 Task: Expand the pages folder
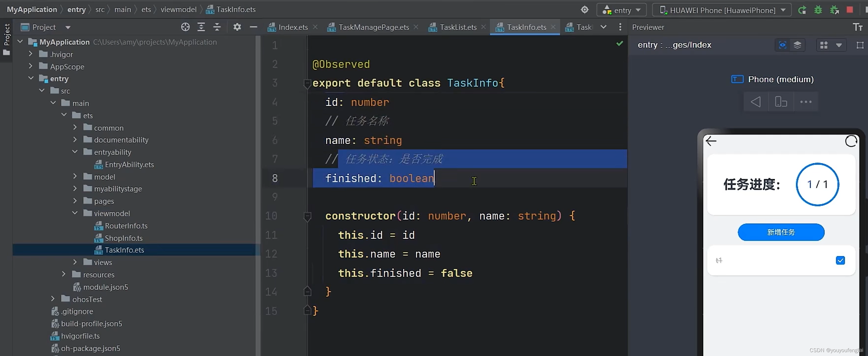(75, 201)
